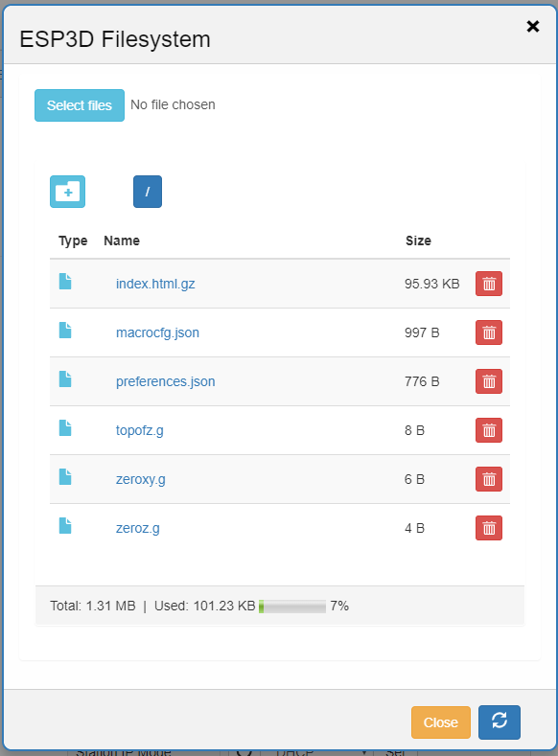Go to root directory slash button
558x756 pixels.
click(148, 192)
